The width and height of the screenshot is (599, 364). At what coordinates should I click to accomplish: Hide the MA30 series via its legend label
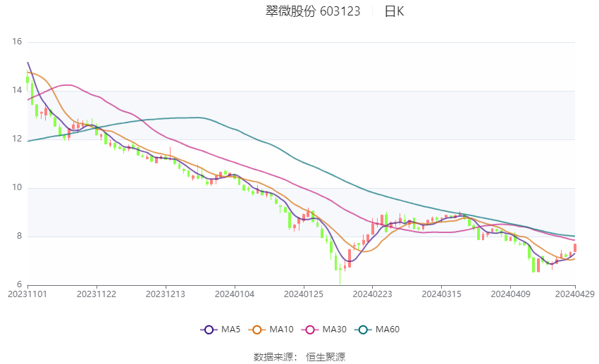coord(334,330)
